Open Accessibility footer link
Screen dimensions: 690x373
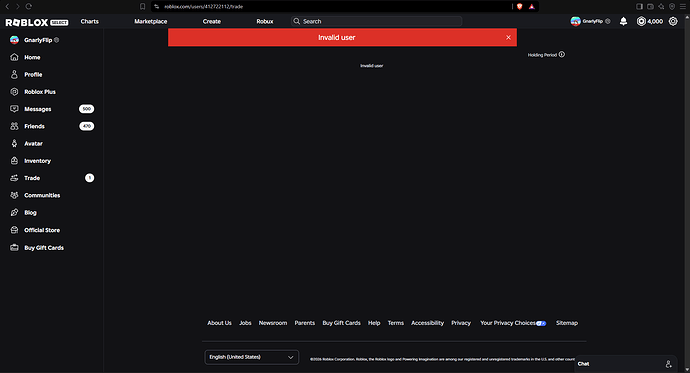[x=427, y=323]
